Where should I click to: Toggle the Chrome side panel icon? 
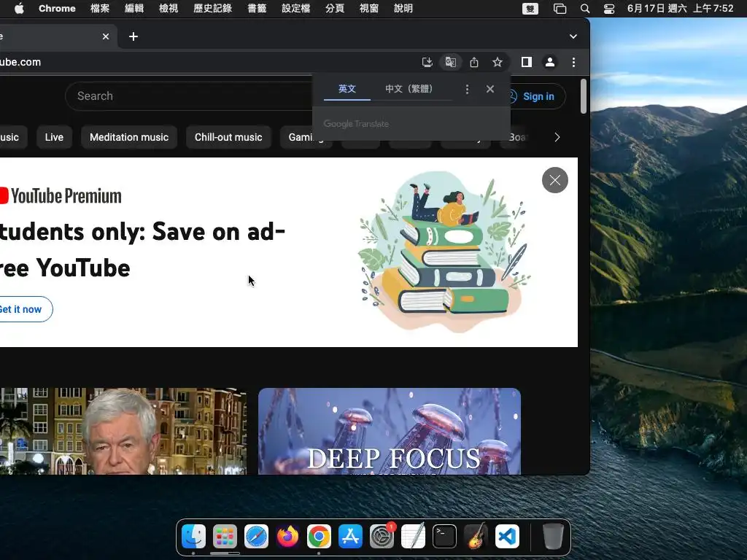click(x=527, y=63)
